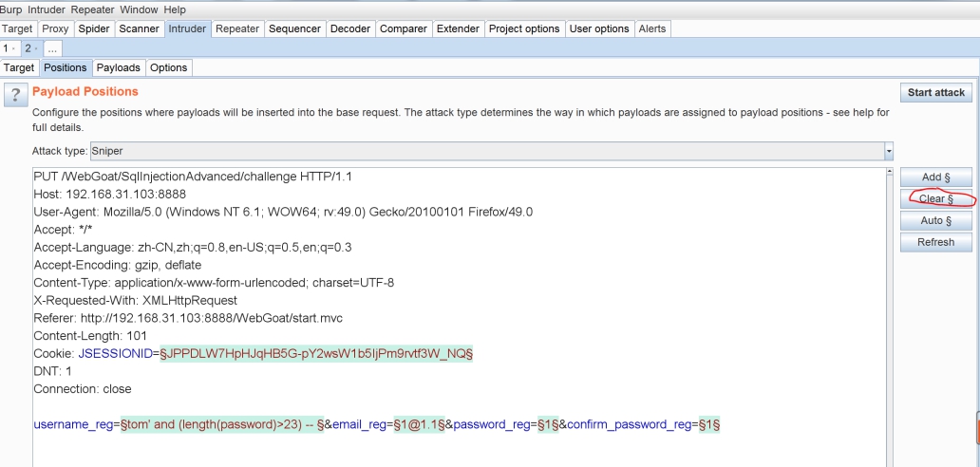Click the Content-Type header line
The width and height of the screenshot is (980, 467).
[x=214, y=283]
